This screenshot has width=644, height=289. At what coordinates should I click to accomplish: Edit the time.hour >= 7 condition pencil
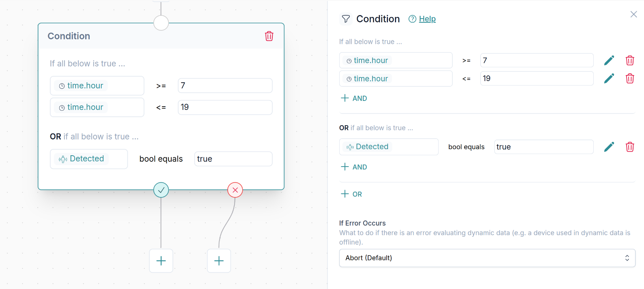[x=609, y=60]
